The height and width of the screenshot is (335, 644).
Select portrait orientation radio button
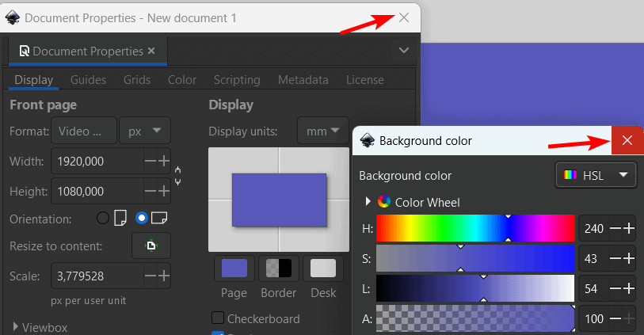pyautogui.click(x=103, y=218)
